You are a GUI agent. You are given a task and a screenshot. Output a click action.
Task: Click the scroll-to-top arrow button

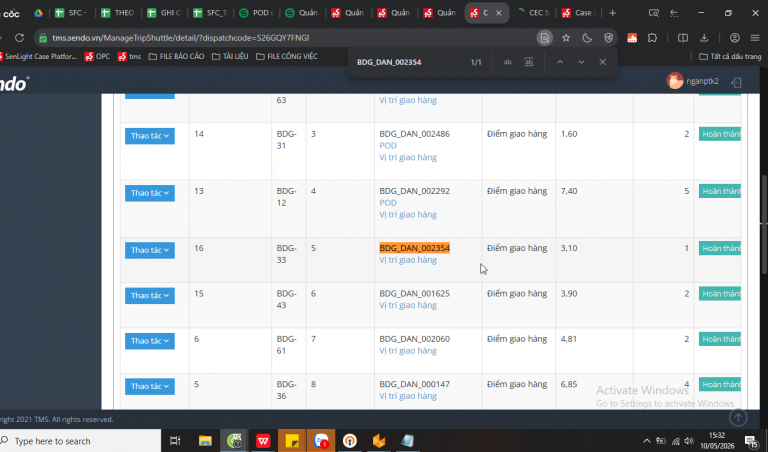click(x=738, y=417)
